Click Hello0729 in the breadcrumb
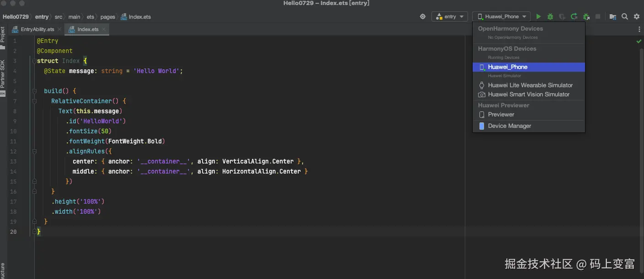Screen dimensions: 644x279 coord(16,17)
